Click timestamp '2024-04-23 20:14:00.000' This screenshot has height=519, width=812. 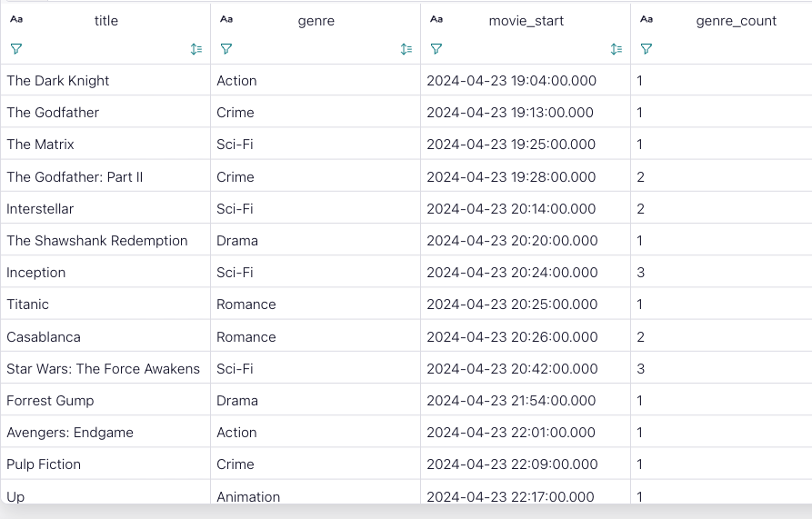[x=511, y=208]
